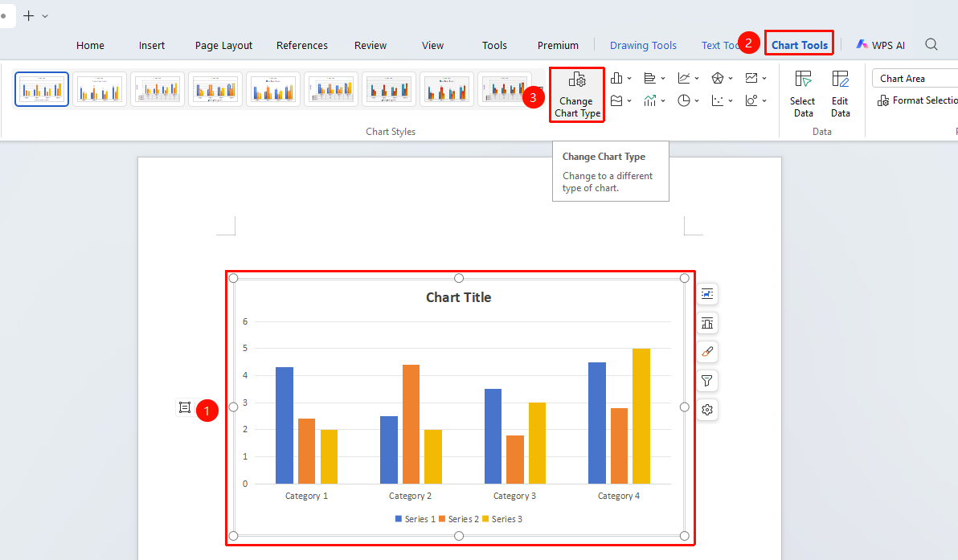Switch to the Home tab
The image size is (958, 560).
point(91,45)
